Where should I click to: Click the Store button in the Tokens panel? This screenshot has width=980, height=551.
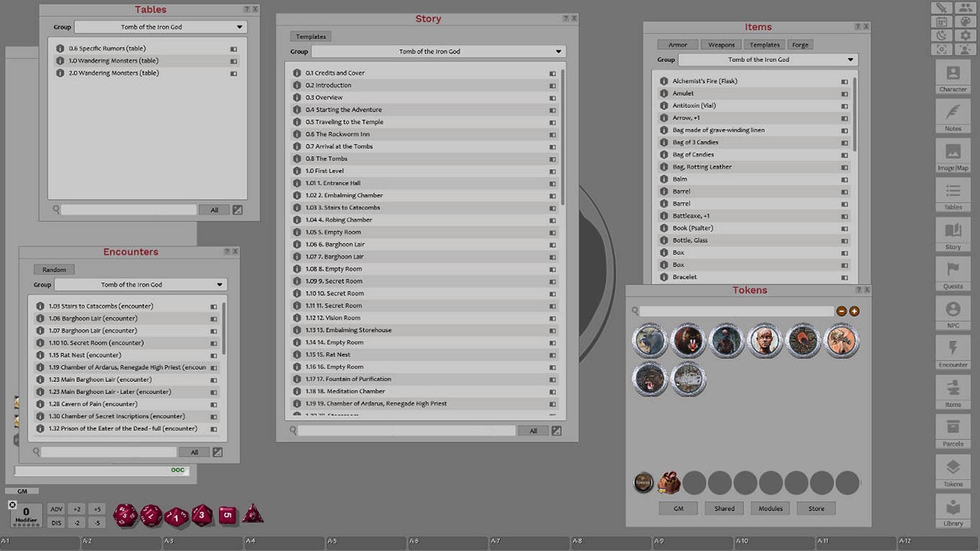click(815, 508)
